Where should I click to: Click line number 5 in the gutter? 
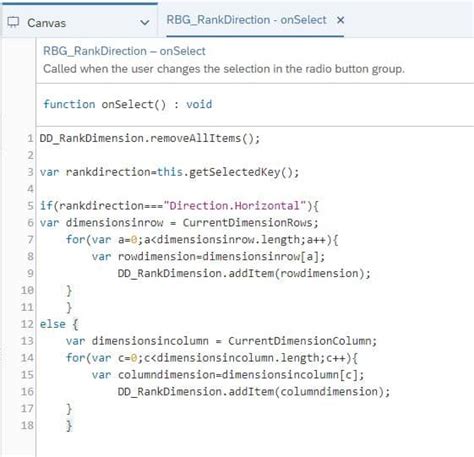click(30, 206)
